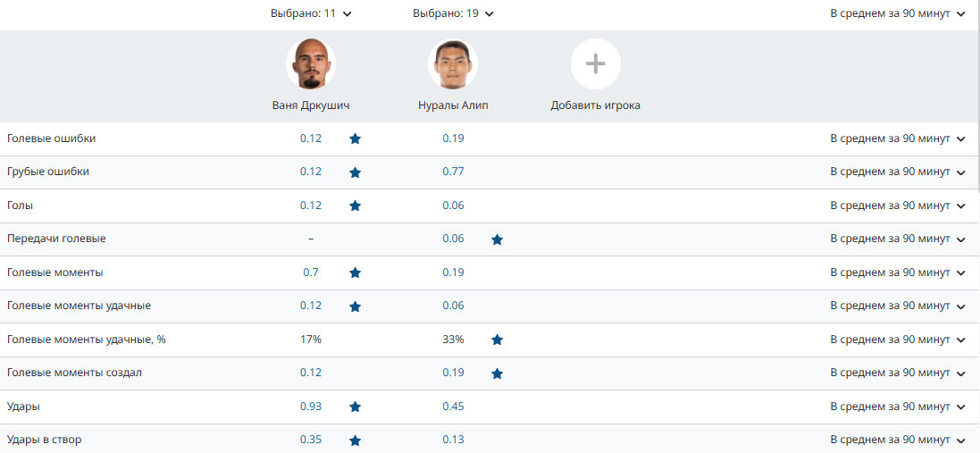Click the plus icon to add a player

point(595,64)
